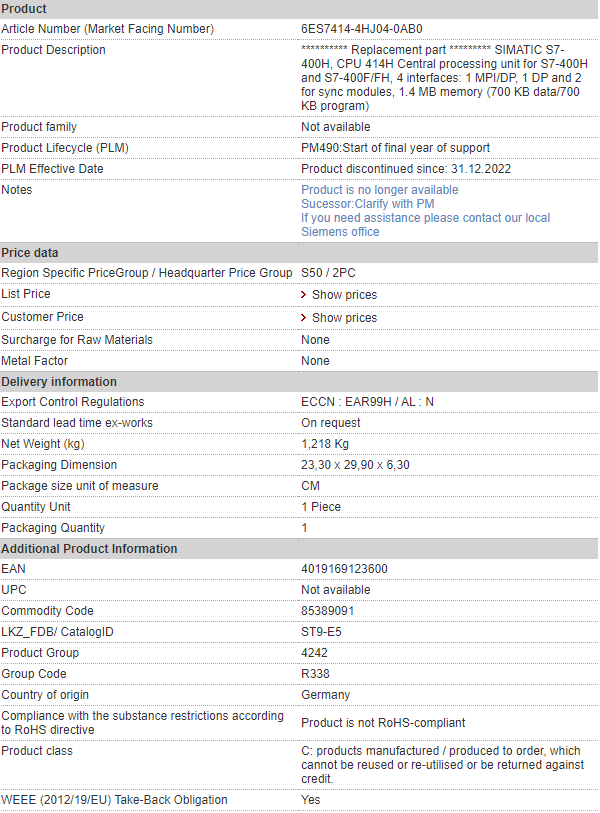Click the Country of origin value Germany
Screen dimensions: 600x813
326,695
